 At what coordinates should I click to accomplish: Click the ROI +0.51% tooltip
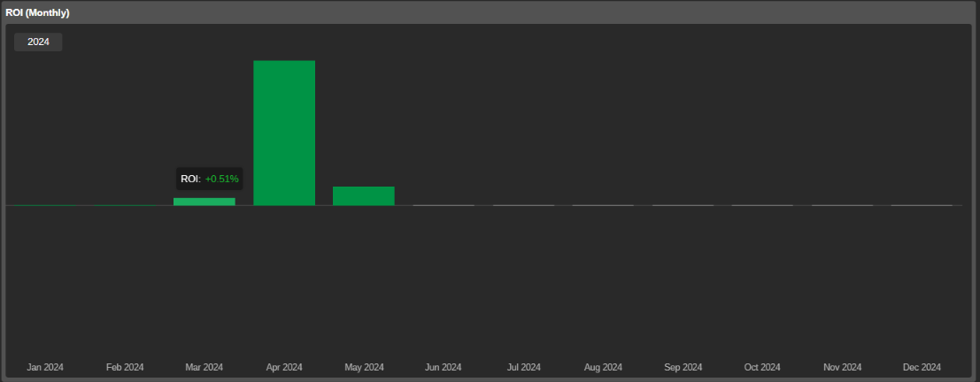[210, 179]
